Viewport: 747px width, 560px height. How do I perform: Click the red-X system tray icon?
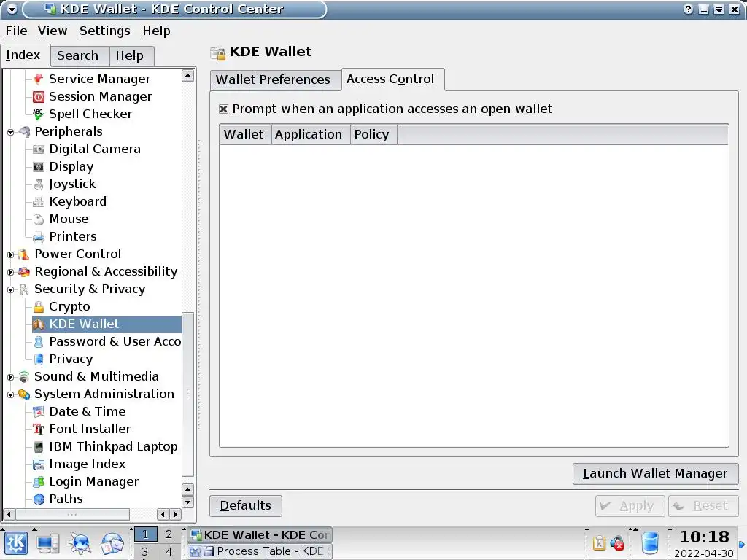618,543
